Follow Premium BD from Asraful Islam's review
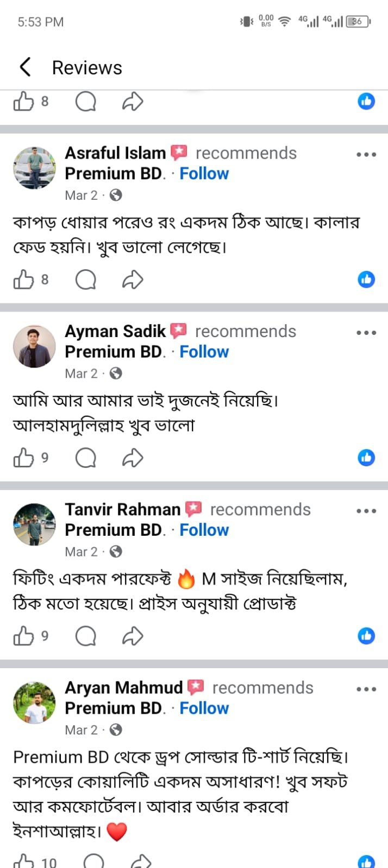 pos(204,174)
